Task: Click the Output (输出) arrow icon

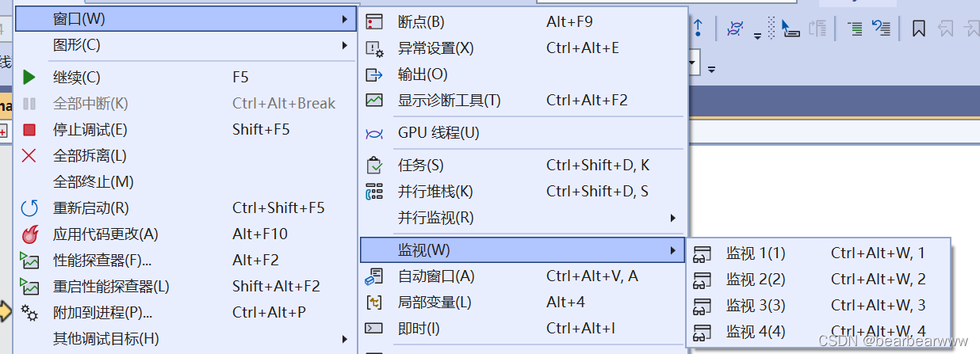Action: tap(374, 74)
